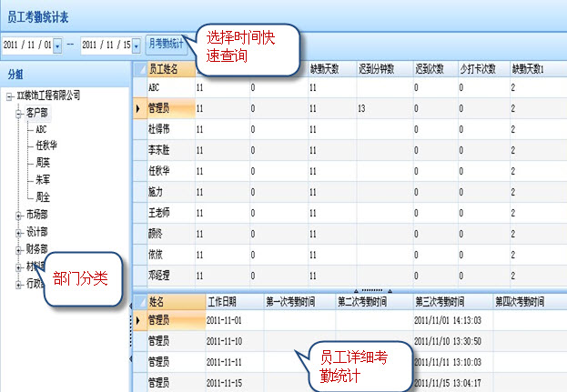Click the 迟到分钟数 column header
This screenshot has width=567, height=392.
(381, 69)
